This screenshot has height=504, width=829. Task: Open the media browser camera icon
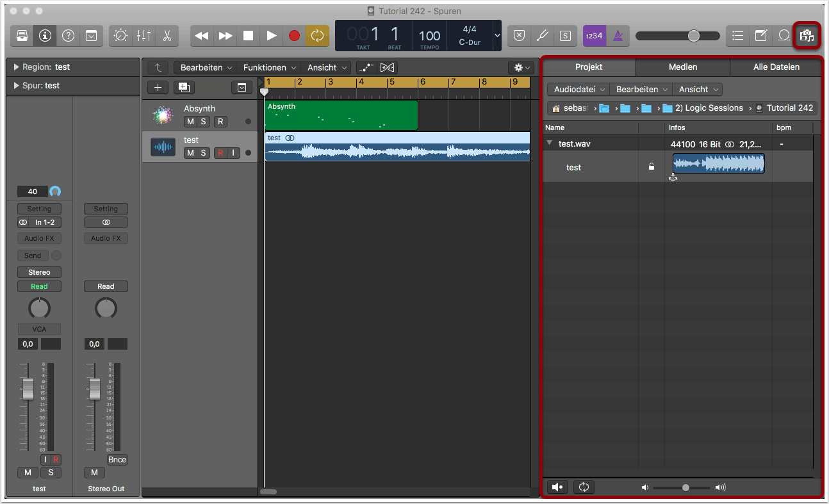[x=807, y=36]
